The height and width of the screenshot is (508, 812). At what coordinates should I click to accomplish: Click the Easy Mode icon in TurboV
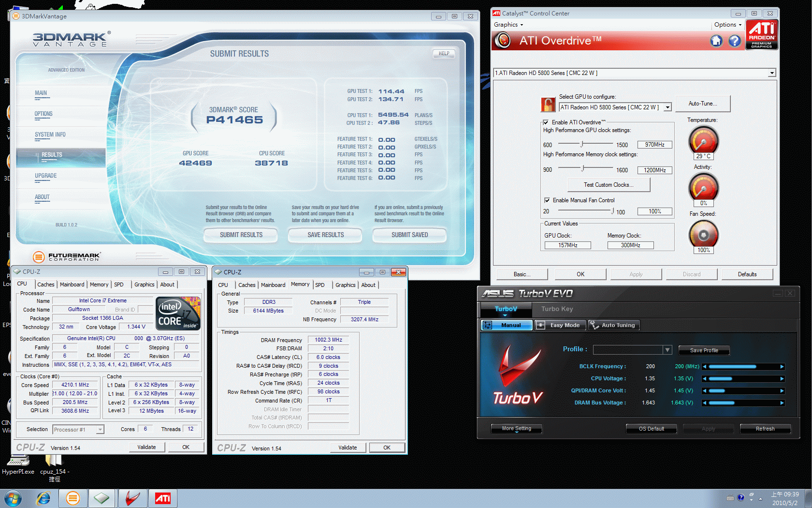pos(540,325)
